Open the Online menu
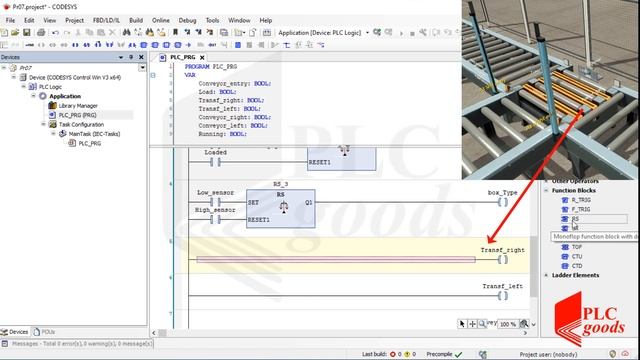Viewport: 640px width, 360px height. click(x=161, y=20)
